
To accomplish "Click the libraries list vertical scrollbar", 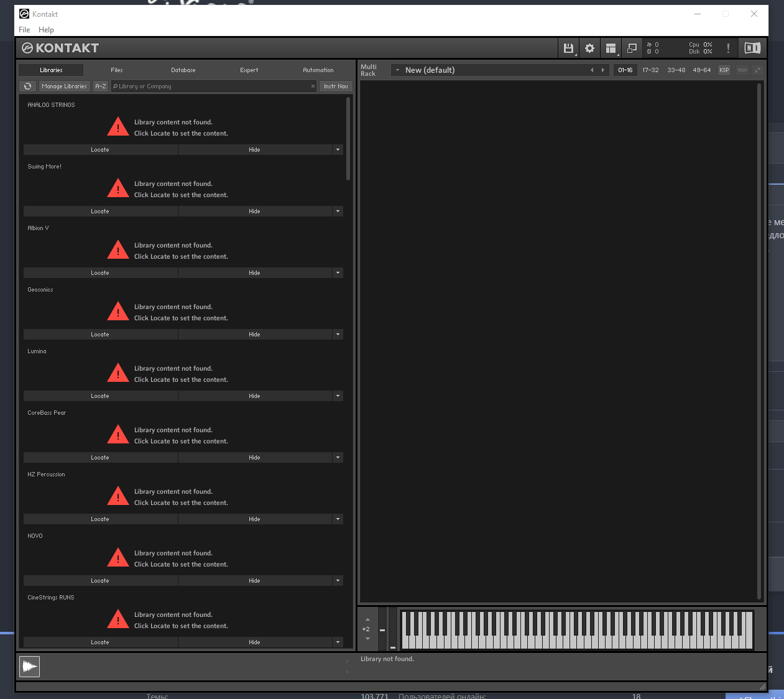I will point(348,138).
